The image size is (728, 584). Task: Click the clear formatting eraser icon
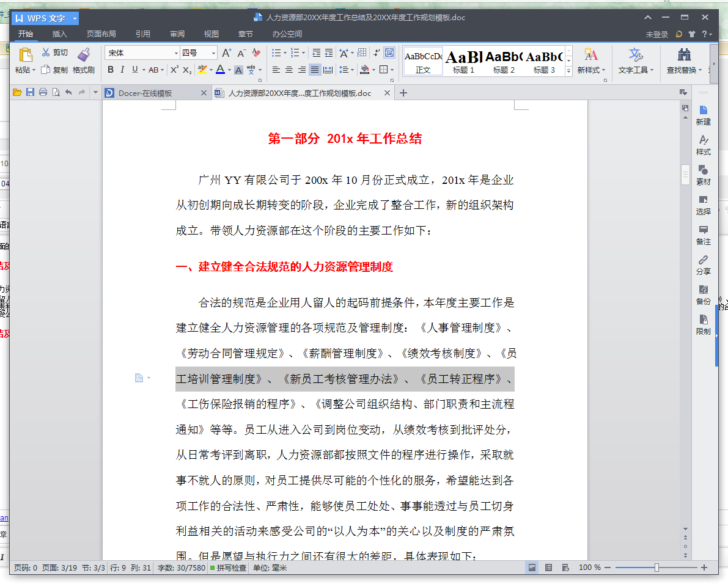[x=257, y=53]
